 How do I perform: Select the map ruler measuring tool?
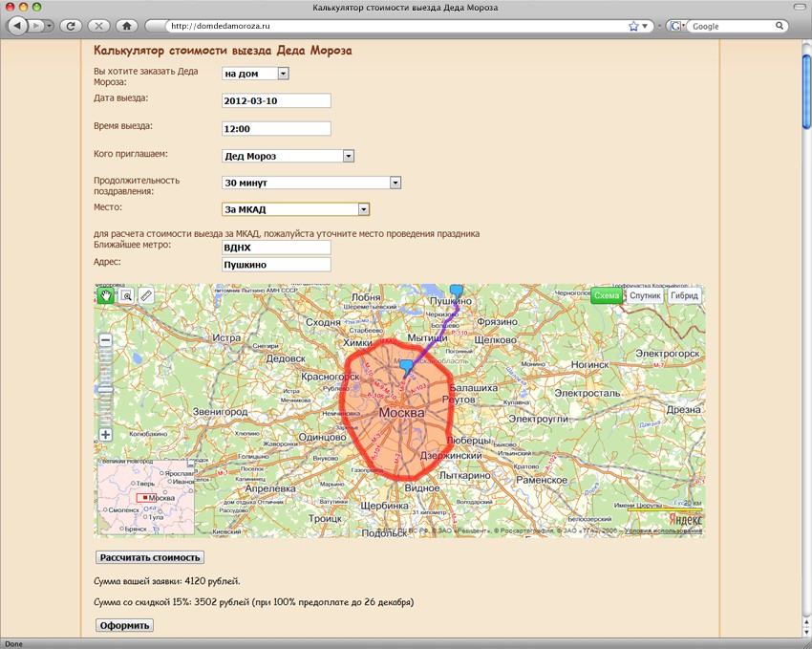[x=146, y=295]
